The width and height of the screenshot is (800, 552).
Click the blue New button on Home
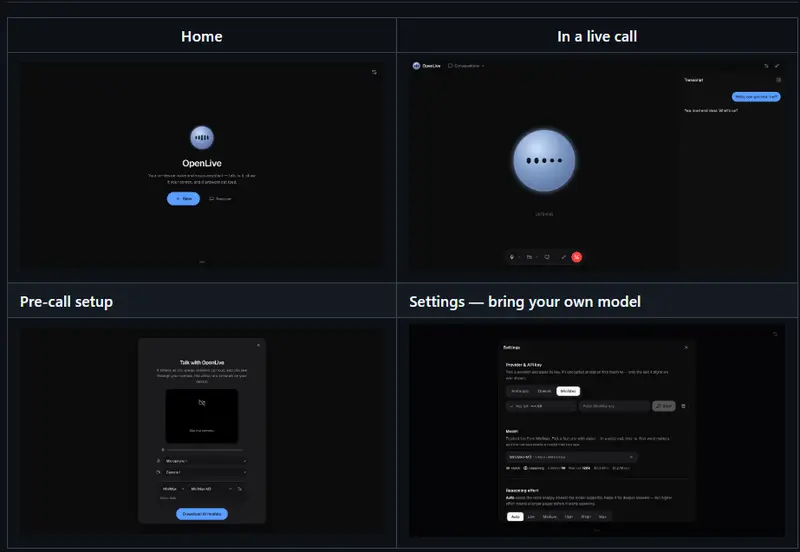(184, 198)
